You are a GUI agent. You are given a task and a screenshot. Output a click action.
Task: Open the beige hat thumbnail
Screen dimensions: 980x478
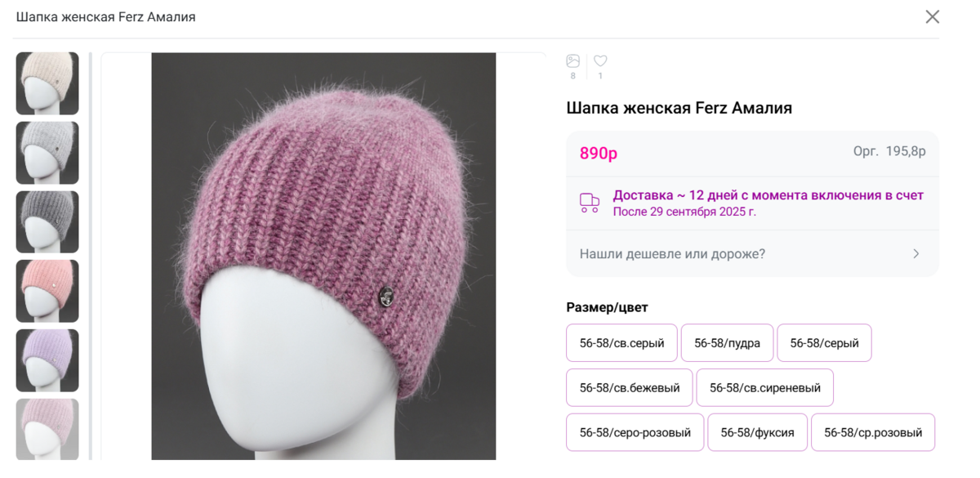47,83
